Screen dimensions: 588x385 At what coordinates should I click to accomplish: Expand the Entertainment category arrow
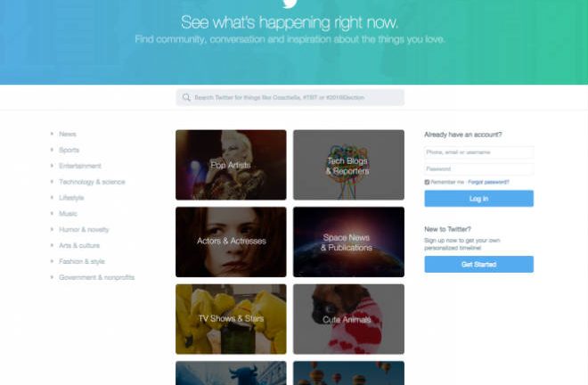click(x=52, y=166)
